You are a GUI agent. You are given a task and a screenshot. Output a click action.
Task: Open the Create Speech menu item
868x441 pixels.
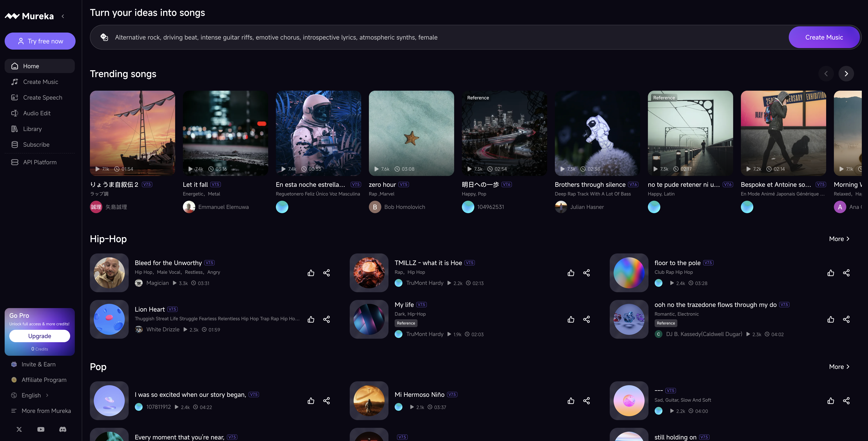pyautogui.click(x=42, y=97)
